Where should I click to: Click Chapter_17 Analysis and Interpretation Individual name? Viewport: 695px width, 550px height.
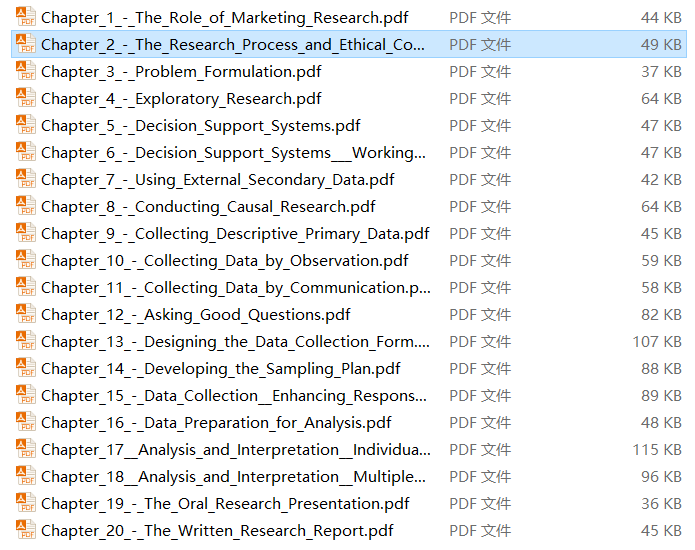(236, 450)
